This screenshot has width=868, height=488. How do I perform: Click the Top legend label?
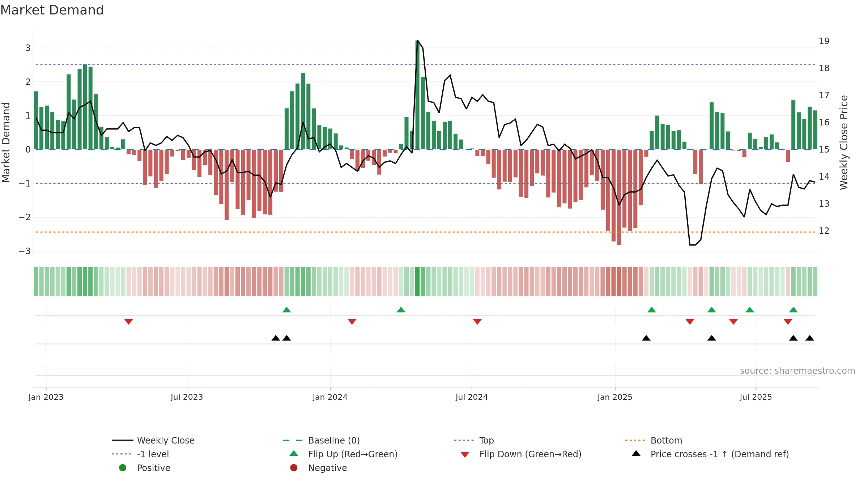pyautogui.click(x=486, y=440)
